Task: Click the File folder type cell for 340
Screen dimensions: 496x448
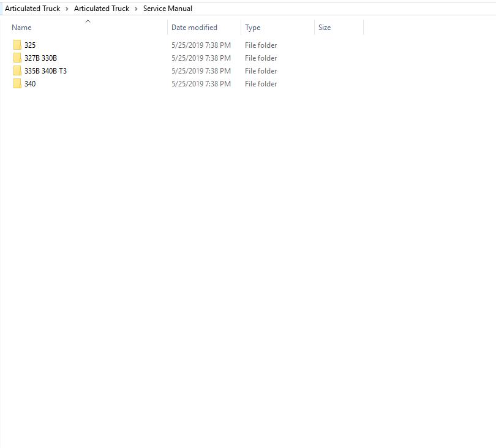Action: 261,84
